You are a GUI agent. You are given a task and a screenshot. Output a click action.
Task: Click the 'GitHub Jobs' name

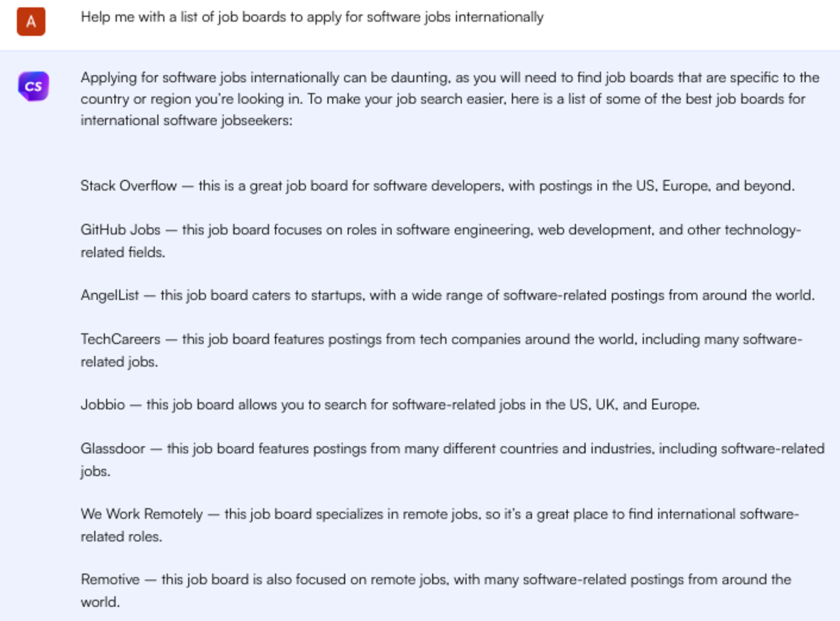tap(121, 230)
